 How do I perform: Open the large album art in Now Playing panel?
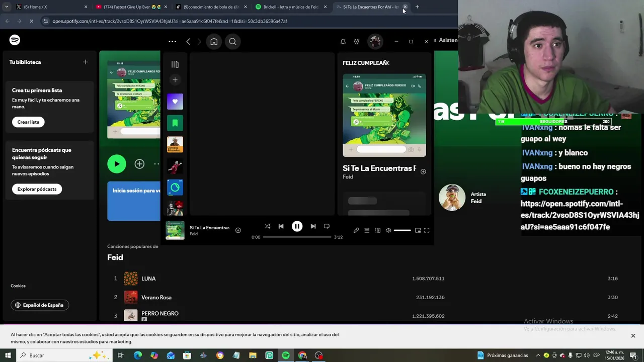(384, 115)
